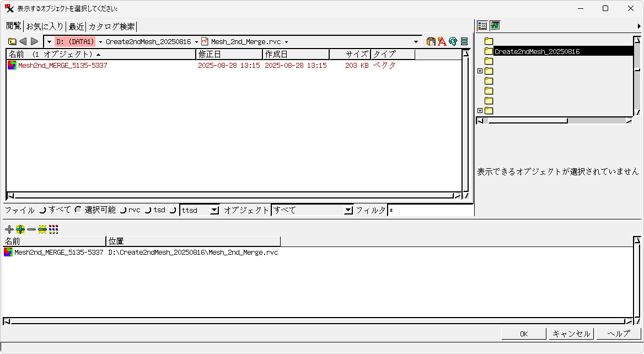The height and width of the screenshot is (354, 644).
Task: Click the preview thumbnail view icon
Action: 495,25
